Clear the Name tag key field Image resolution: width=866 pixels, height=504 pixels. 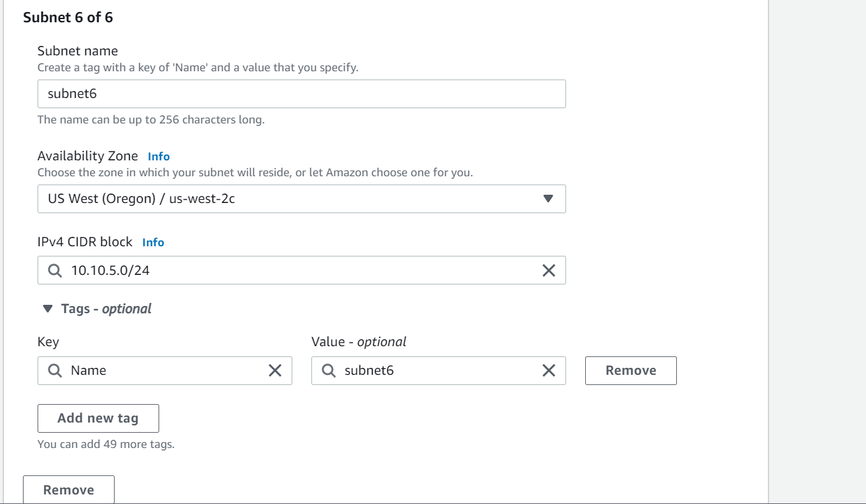[x=275, y=370]
